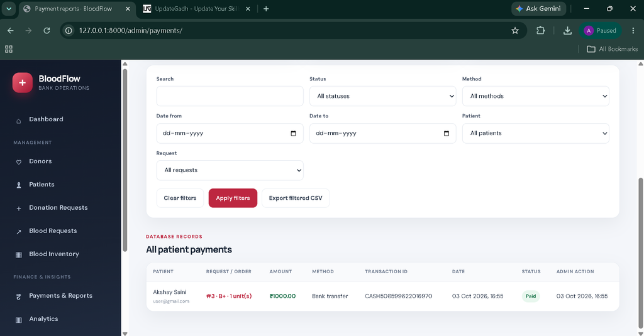Click the Payments & Reports rupee icon
Viewport: 644px width, 336px height.
(x=18, y=296)
